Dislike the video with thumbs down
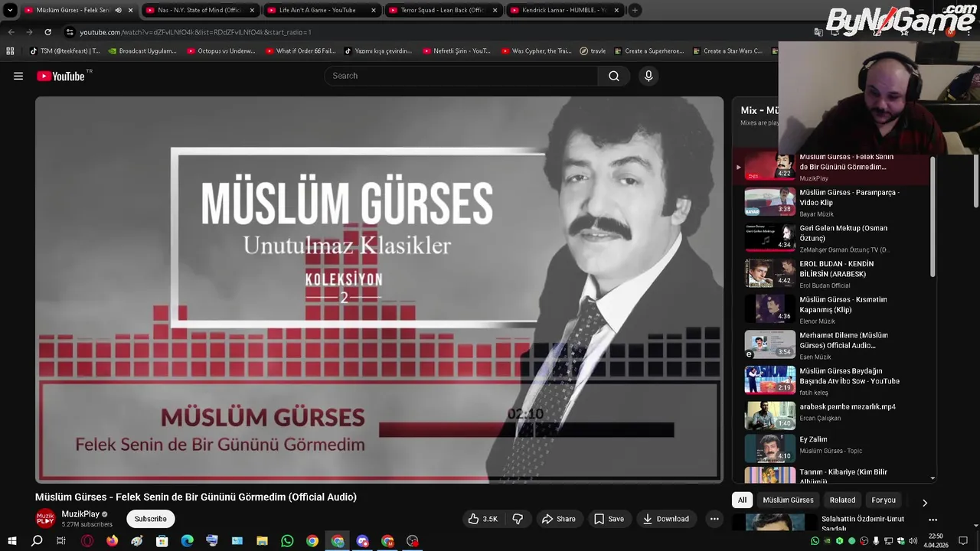This screenshot has width=980, height=551. click(518, 519)
